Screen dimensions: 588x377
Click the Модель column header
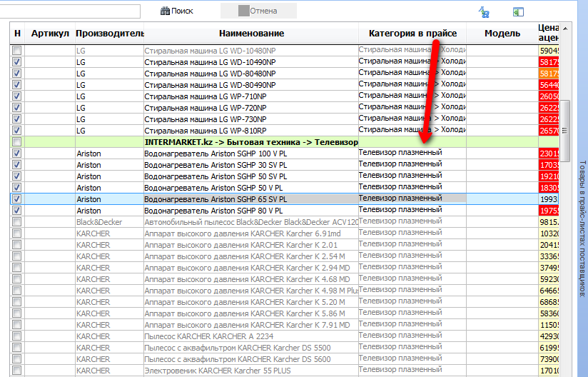[x=502, y=34]
